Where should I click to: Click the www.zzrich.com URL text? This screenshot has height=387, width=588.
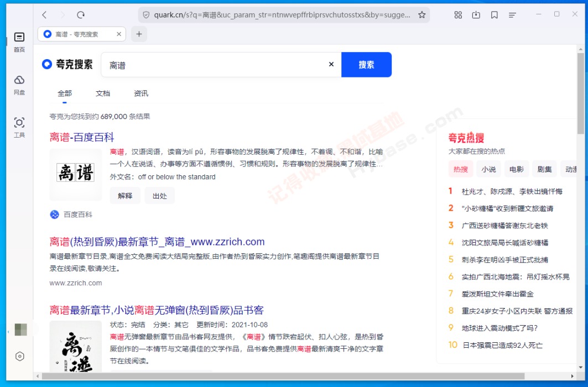(76, 283)
